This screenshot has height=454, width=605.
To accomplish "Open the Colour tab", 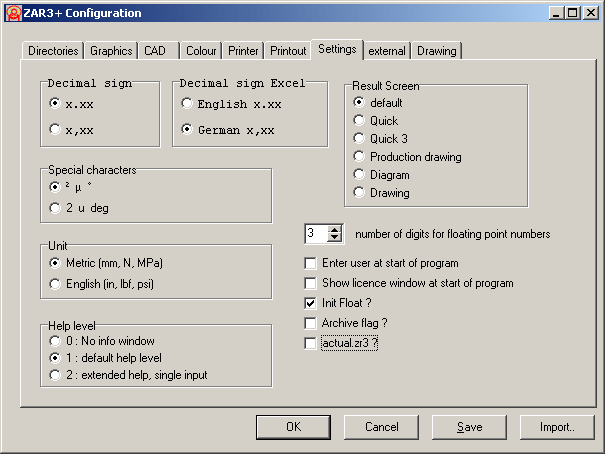I will tap(201, 50).
